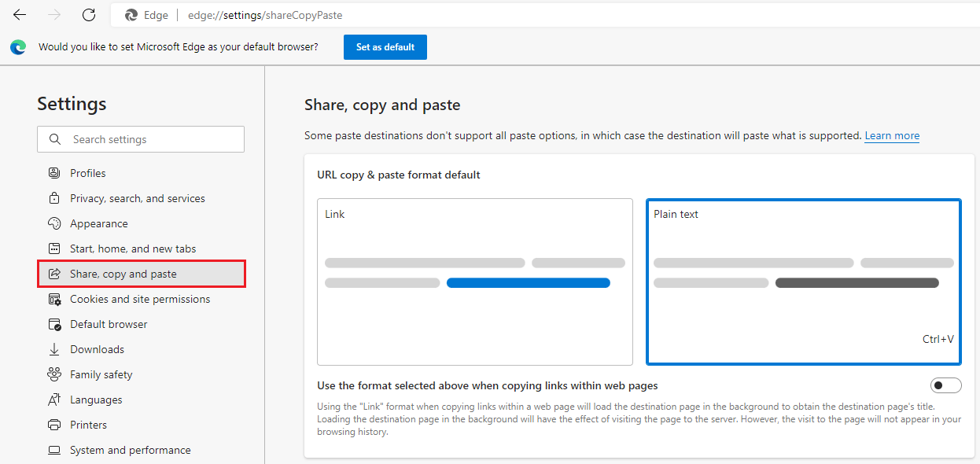Click the Family safety icon
This screenshot has width=980, height=464.
(x=54, y=374)
